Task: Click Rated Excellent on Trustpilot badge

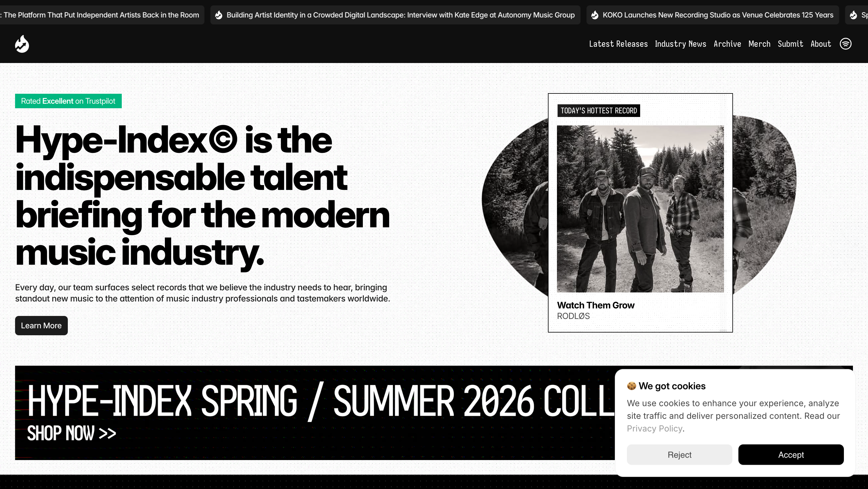Action: [x=68, y=101]
